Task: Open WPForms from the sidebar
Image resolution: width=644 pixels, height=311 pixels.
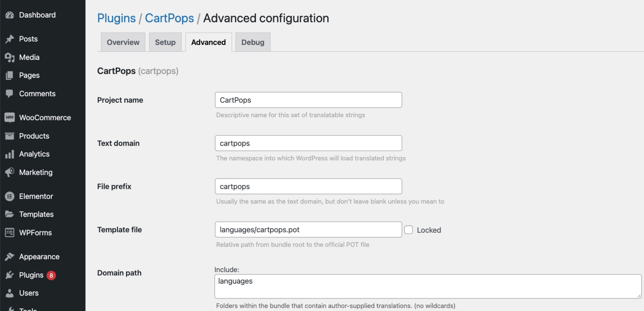Action: (9, 232)
